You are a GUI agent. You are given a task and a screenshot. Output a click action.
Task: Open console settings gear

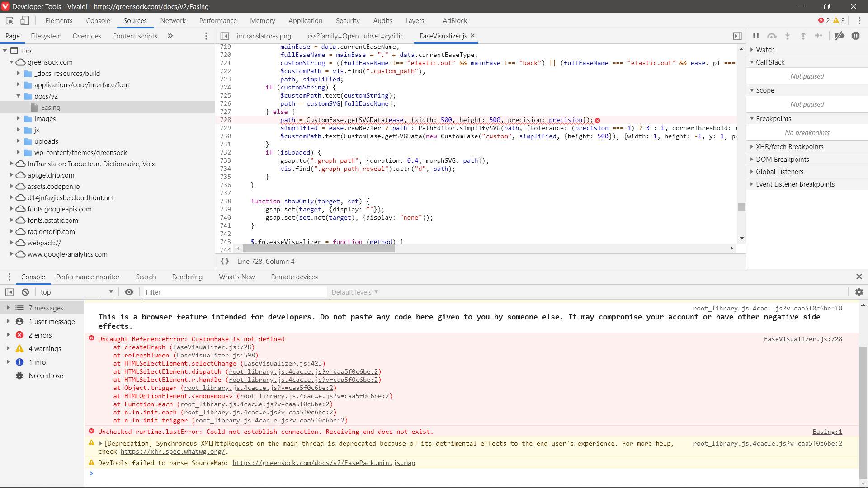pos(859,292)
